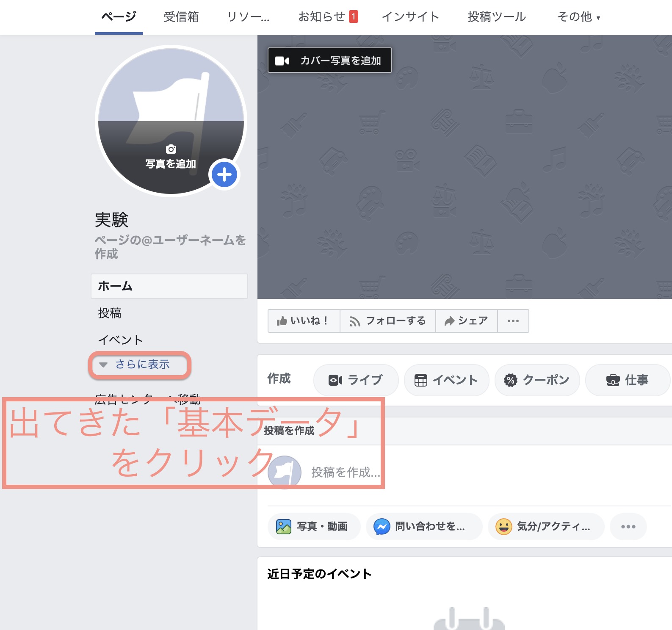Click the Like button (いいね！)

click(x=303, y=321)
